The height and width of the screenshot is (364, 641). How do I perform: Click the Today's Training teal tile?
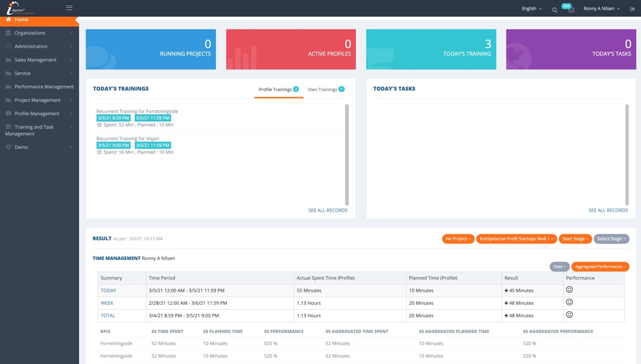[431, 49]
